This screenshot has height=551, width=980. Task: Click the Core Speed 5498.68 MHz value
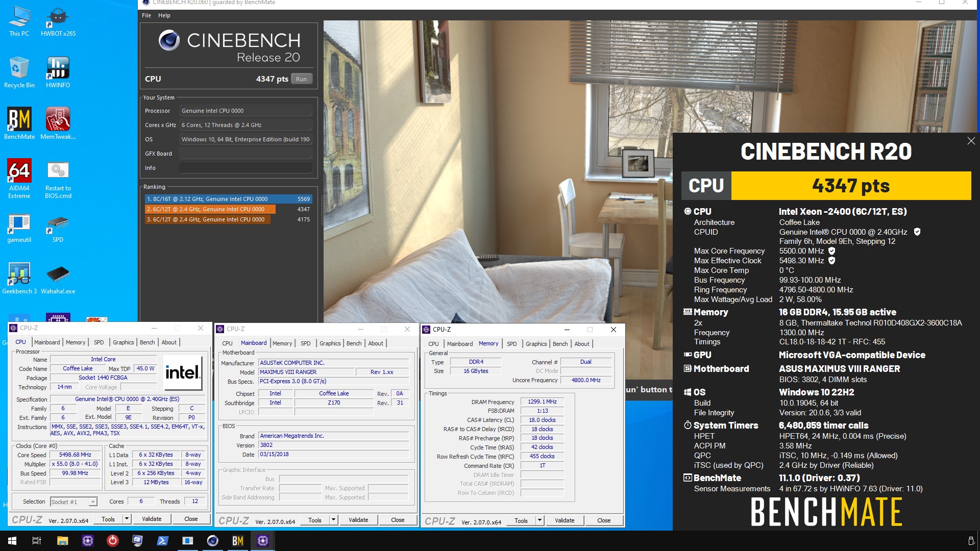click(x=75, y=455)
